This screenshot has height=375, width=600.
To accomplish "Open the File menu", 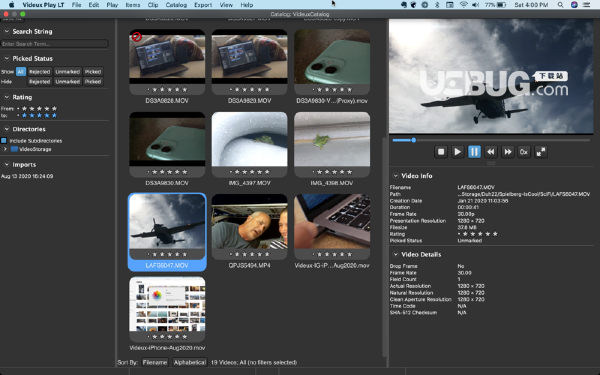I will (x=77, y=5).
